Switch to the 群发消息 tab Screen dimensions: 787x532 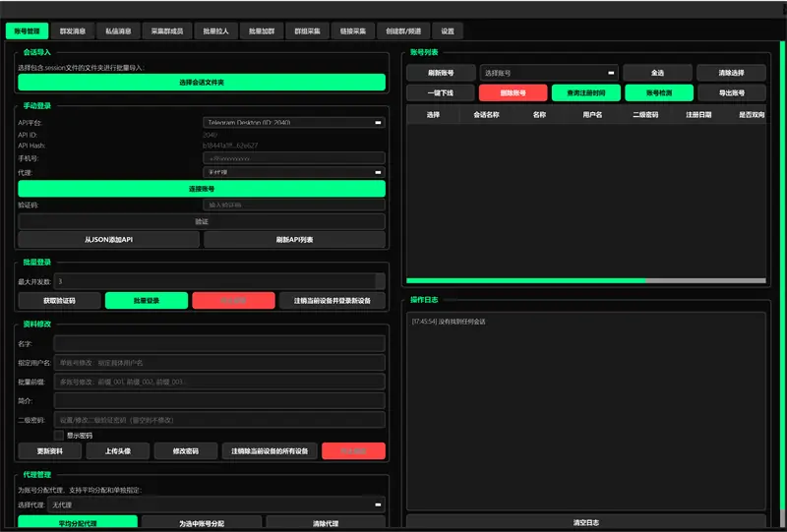pos(72,31)
